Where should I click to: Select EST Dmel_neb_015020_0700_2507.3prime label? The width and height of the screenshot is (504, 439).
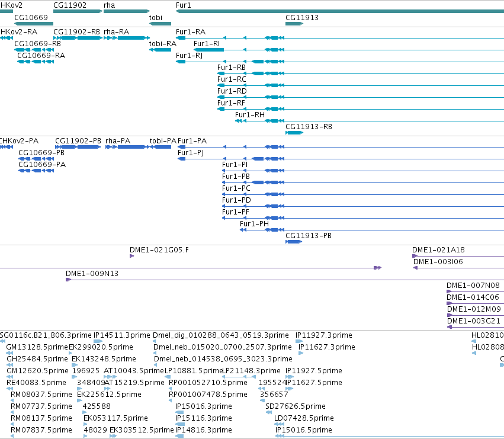tap(223, 347)
